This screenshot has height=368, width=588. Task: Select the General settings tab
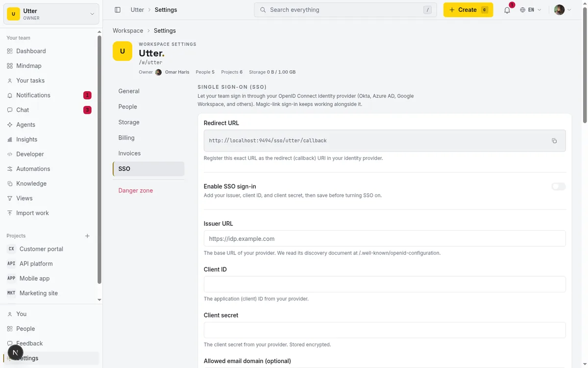pos(148,91)
